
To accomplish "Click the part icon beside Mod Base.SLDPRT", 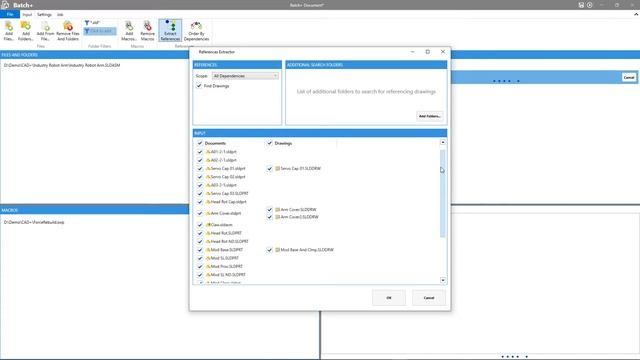I will 208,250.
